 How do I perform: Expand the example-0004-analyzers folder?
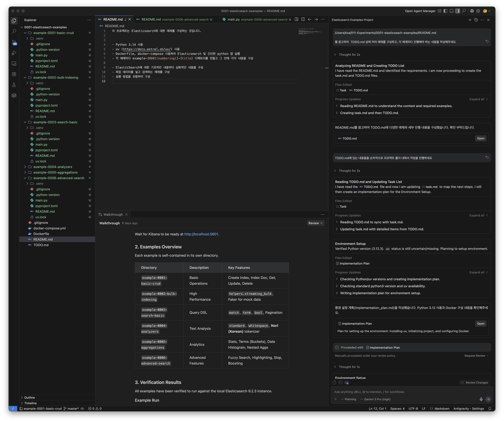(53, 167)
